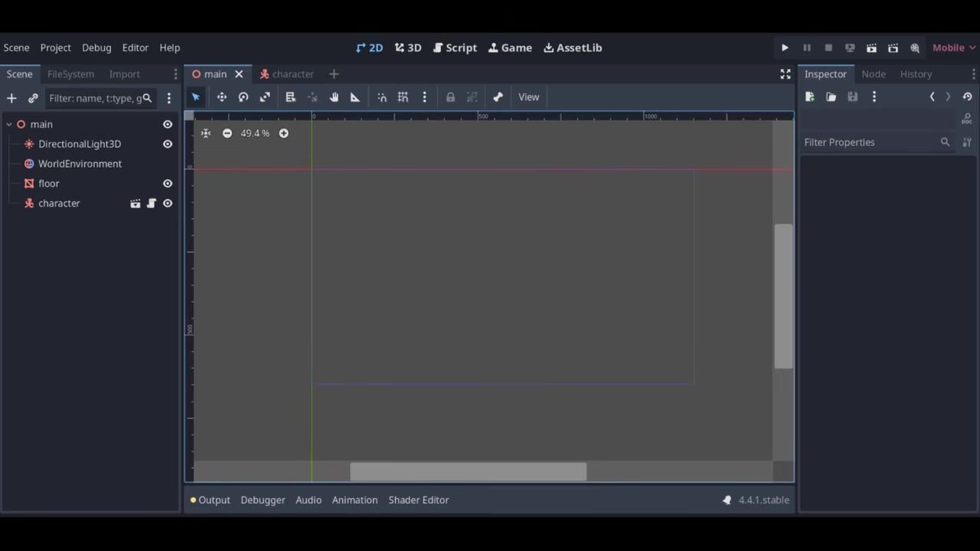Toggle smart snapping in the toolbar
Image resolution: width=980 pixels, height=551 pixels.
coord(382,97)
